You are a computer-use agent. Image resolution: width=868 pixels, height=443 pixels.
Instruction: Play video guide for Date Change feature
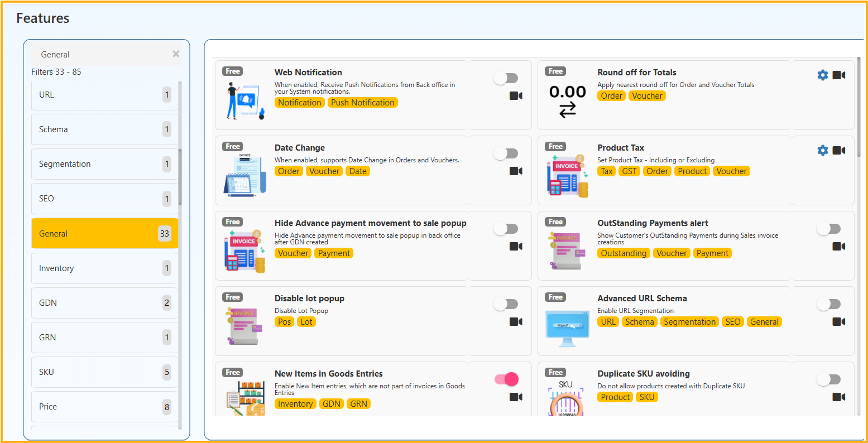pyautogui.click(x=516, y=171)
